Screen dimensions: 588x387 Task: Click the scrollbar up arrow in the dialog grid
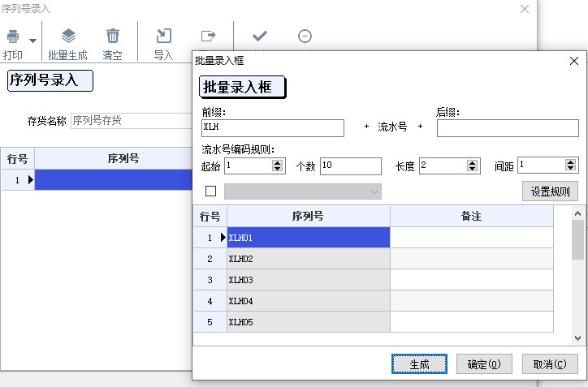point(578,213)
